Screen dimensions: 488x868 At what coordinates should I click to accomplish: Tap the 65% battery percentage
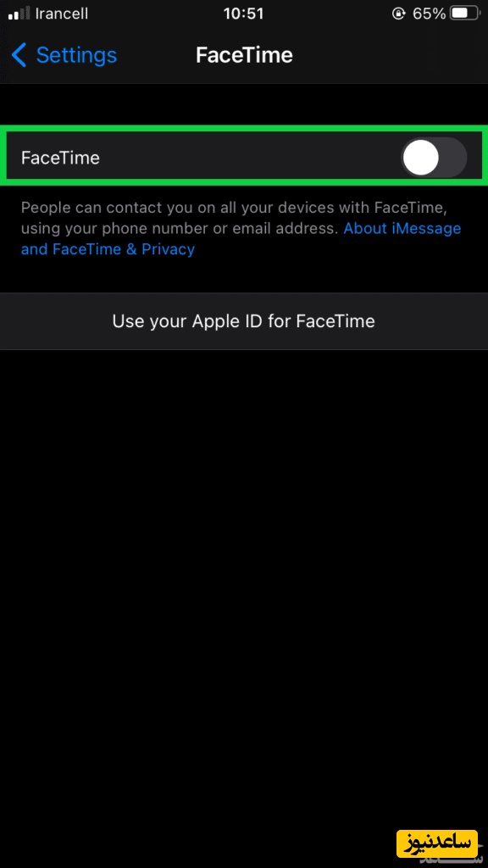[x=429, y=14]
